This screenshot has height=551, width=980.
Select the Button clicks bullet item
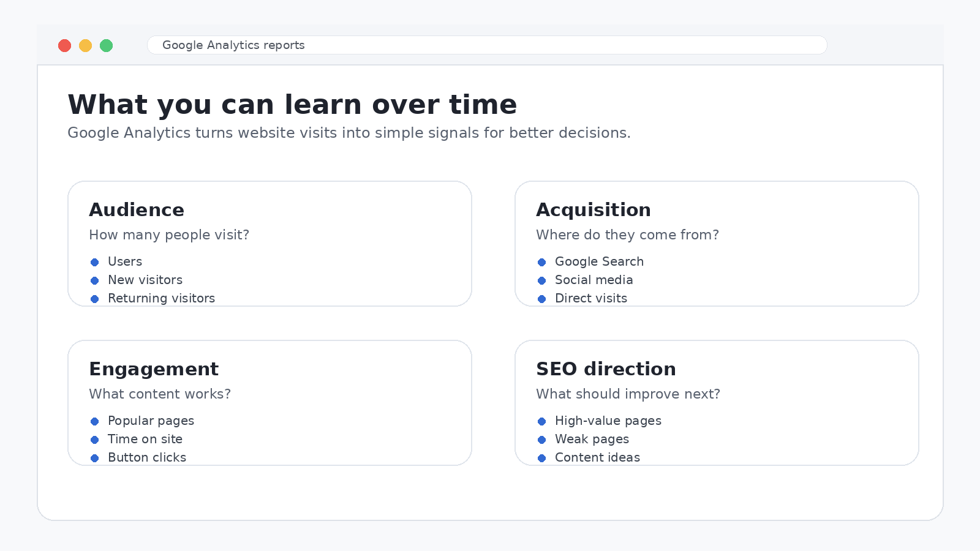coord(138,457)
